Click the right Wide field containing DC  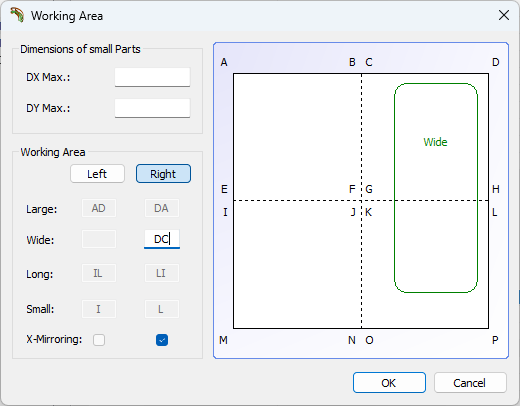click(x=162, y=239)
